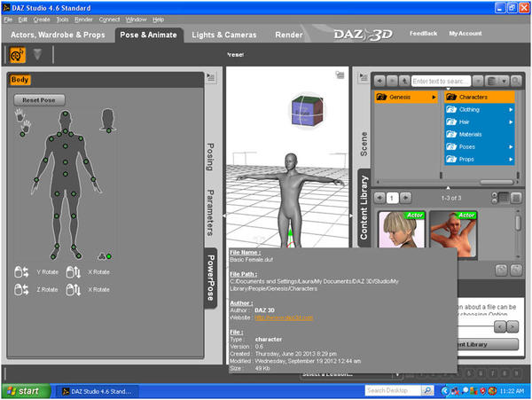
Task: Go up one folder level in Content Library
Action: [404, 81]
